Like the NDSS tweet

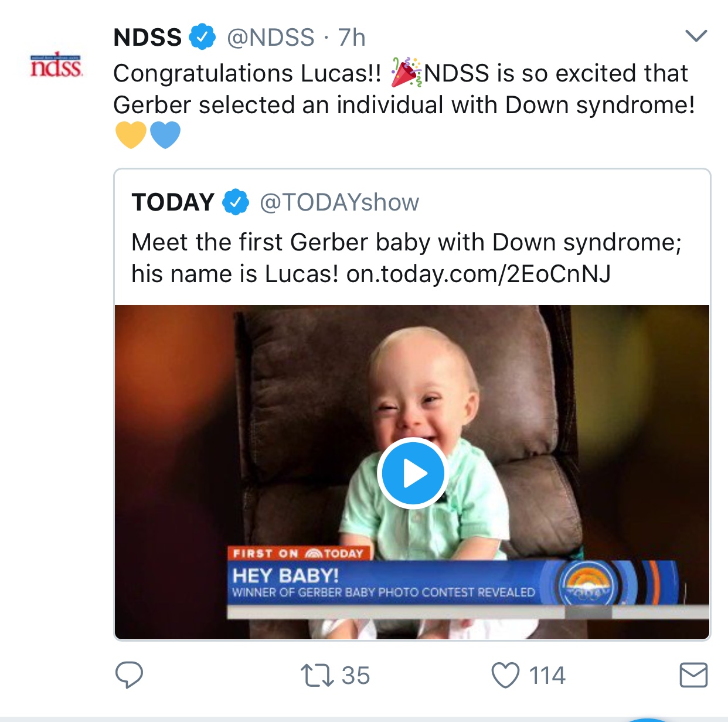(x=505, y=675)
